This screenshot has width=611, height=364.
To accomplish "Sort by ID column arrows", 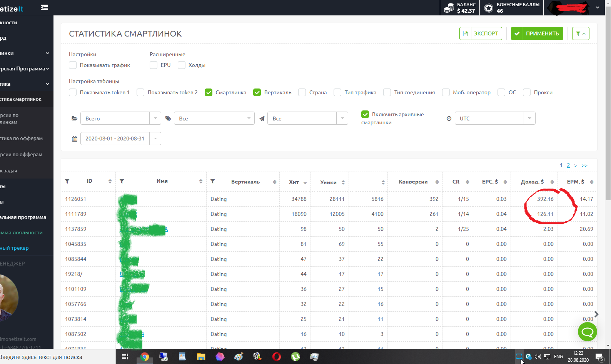I will (110, 181).
